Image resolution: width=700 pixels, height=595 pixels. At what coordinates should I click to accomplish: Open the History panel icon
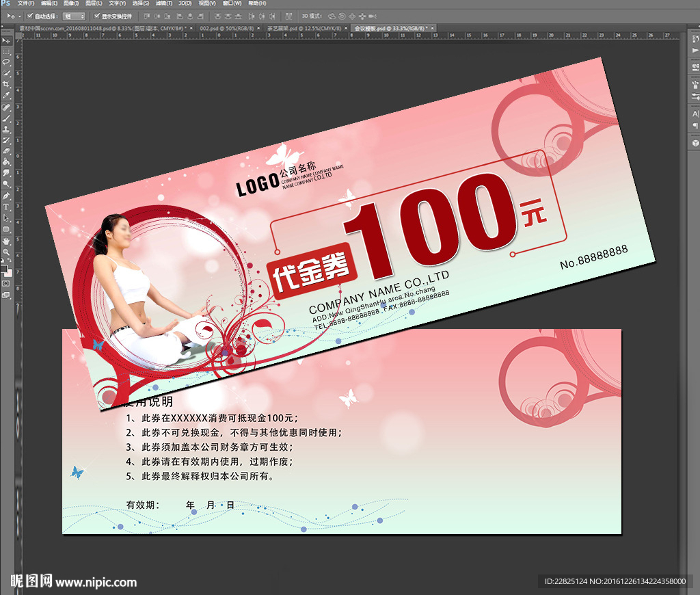(x=695, y=38)
